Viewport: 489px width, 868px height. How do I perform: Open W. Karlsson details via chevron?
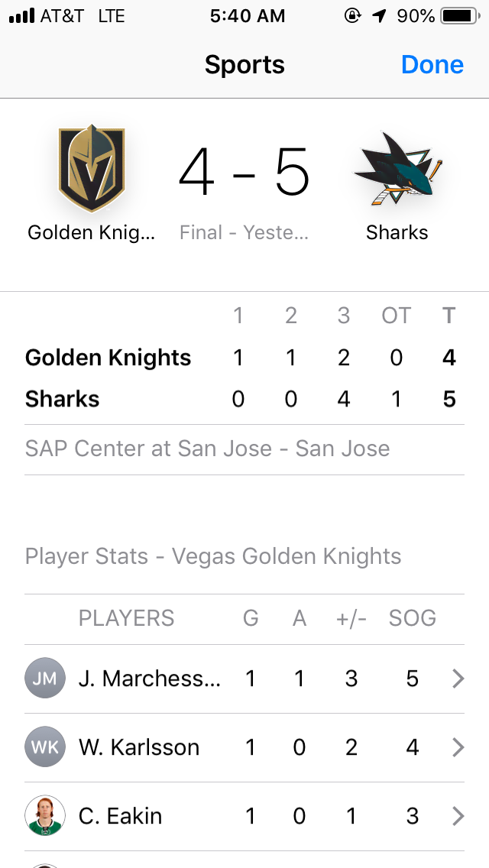click(x=458, y=747)
